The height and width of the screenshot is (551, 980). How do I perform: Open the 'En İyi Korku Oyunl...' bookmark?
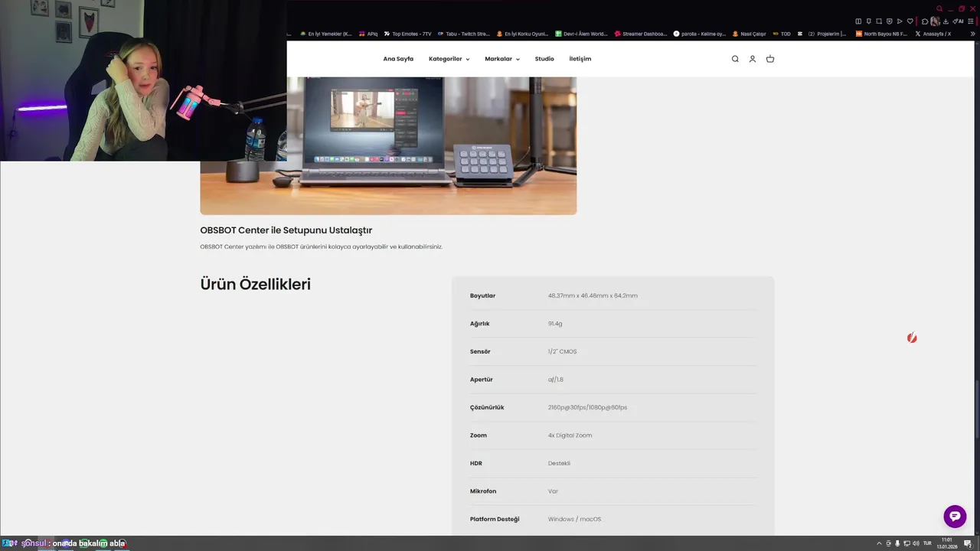tap(522, 34)
